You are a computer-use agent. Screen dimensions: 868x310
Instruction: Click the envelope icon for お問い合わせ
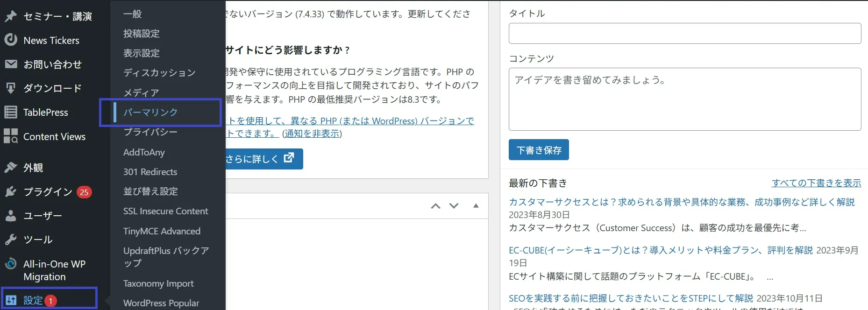pyautogui.click(x=11, y=64)
